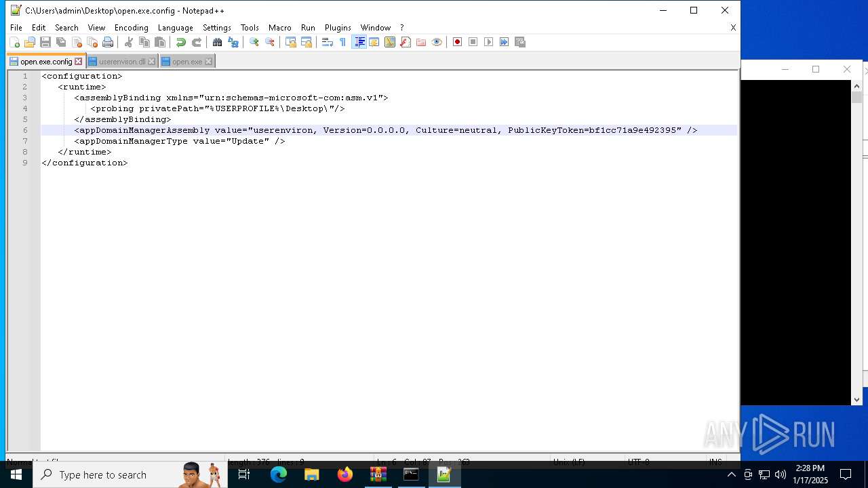Close the open.exe.config tab
This screenshot has width=868, height=488.
point(78,62)
